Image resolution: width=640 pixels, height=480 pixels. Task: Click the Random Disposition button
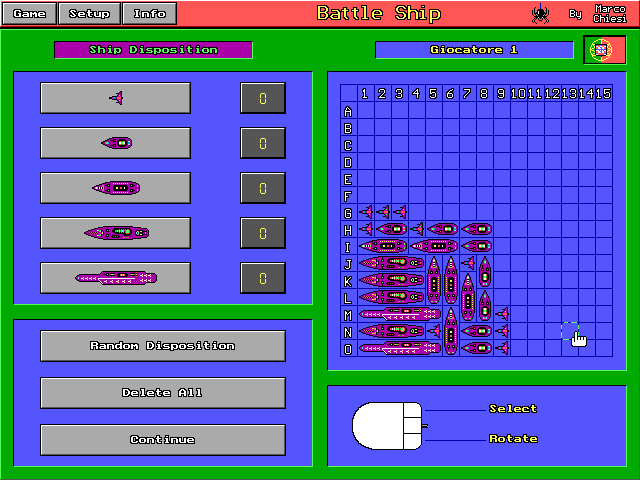tap(163, 346)
